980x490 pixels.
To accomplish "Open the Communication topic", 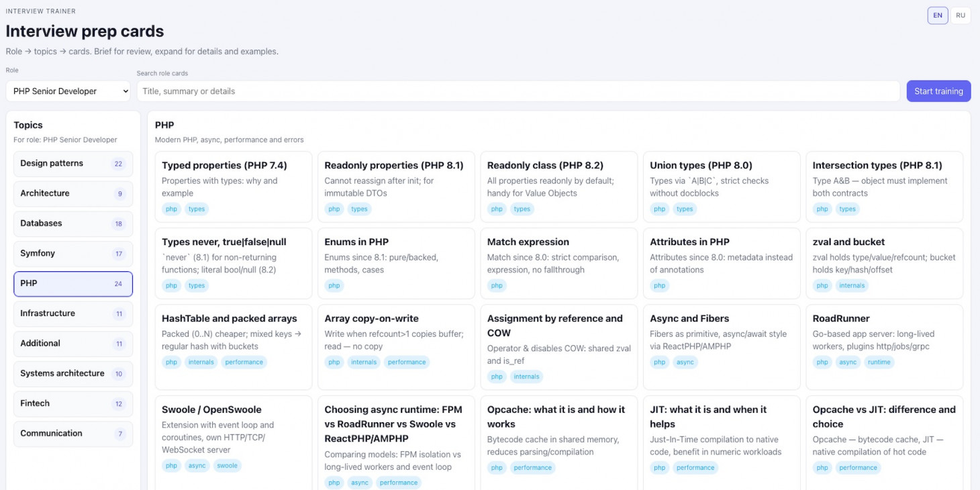I will [73, 434].
